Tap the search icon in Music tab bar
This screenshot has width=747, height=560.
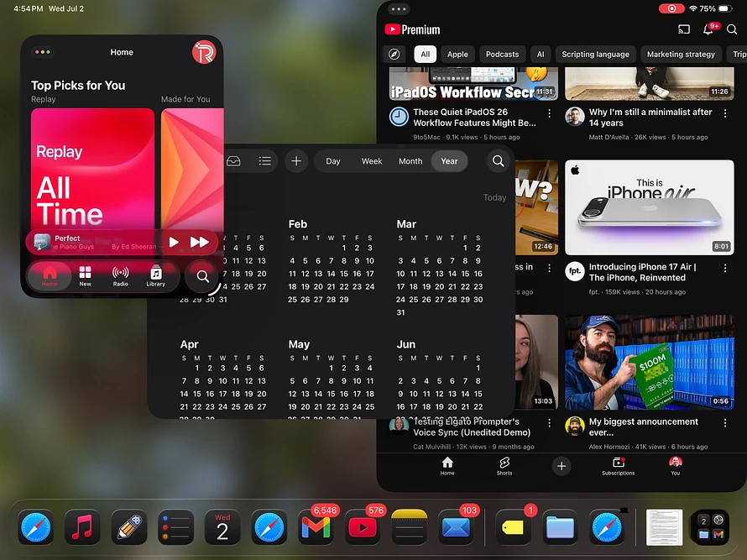[x=202, y=276]
